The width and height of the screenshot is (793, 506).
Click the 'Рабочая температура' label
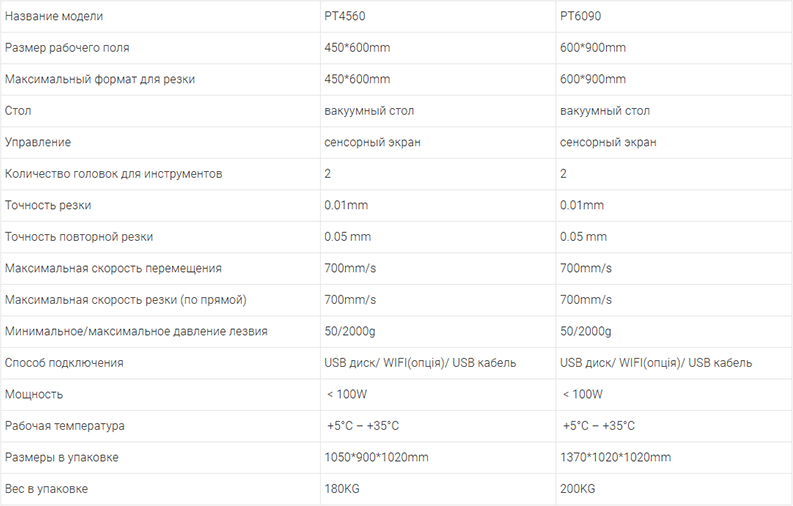pos(64,426)
